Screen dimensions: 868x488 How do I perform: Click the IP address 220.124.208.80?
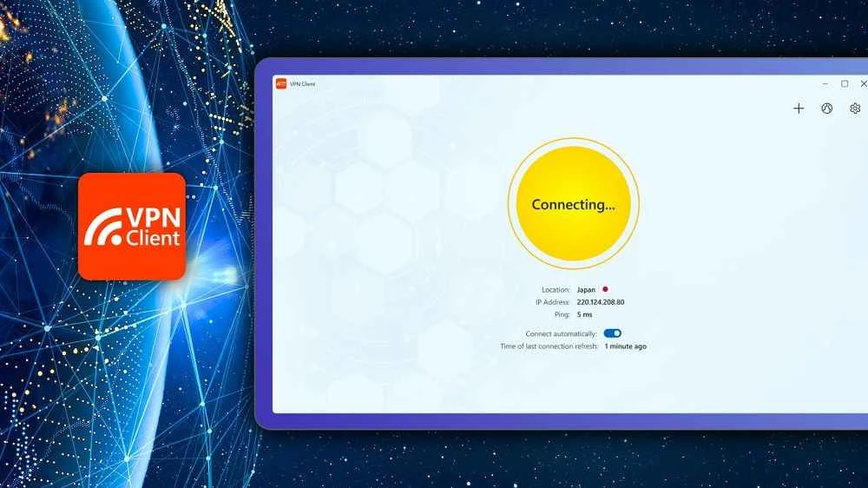(x=601, y=302)
